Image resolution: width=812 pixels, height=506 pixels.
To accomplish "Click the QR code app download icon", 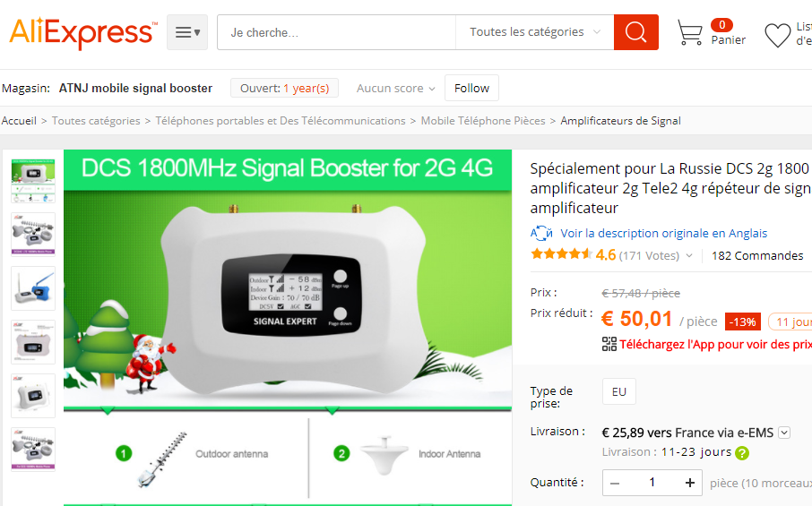I will tap(609, 344).
